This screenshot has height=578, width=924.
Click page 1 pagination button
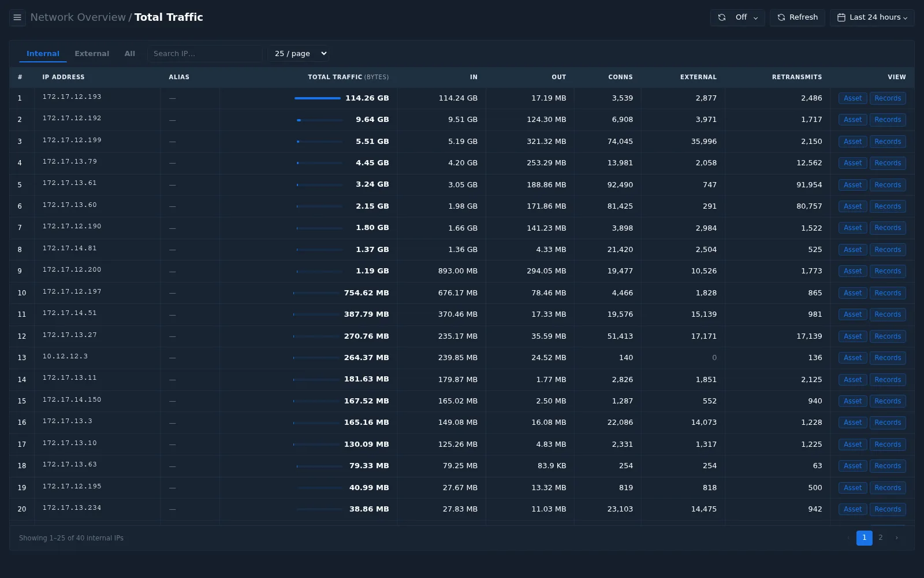[864, 538]
